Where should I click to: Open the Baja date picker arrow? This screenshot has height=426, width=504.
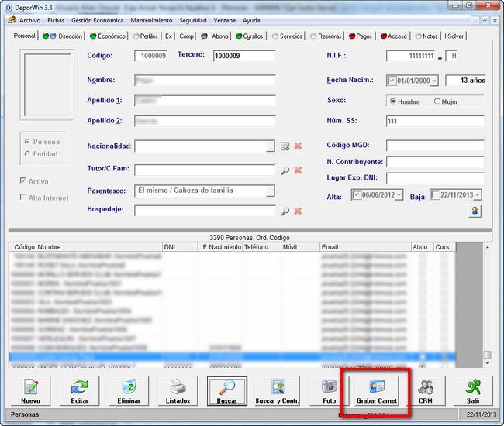(x=478, y=195)
